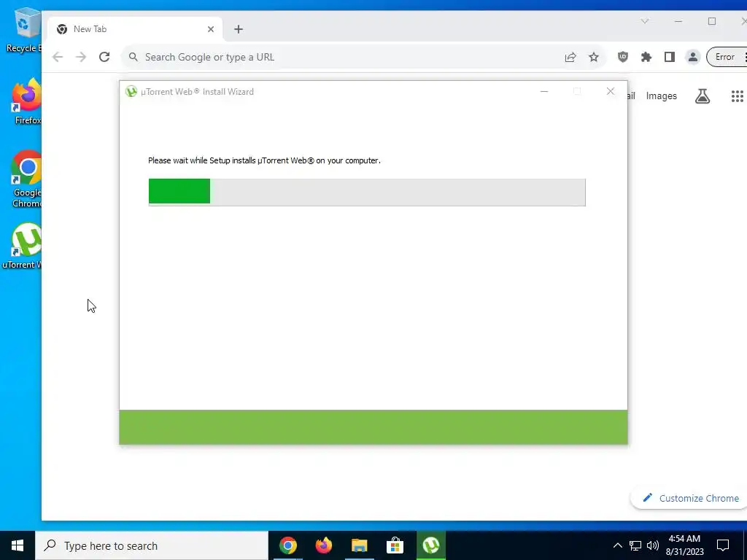Select the New Tab browser tab
This screenshot has width=747, height=560.
pos(135,29)
